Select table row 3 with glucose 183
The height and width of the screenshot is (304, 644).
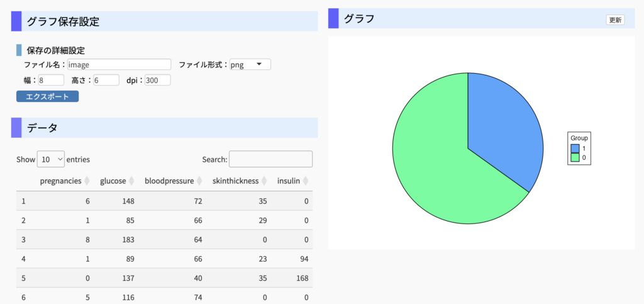click(x=164, y=240)
